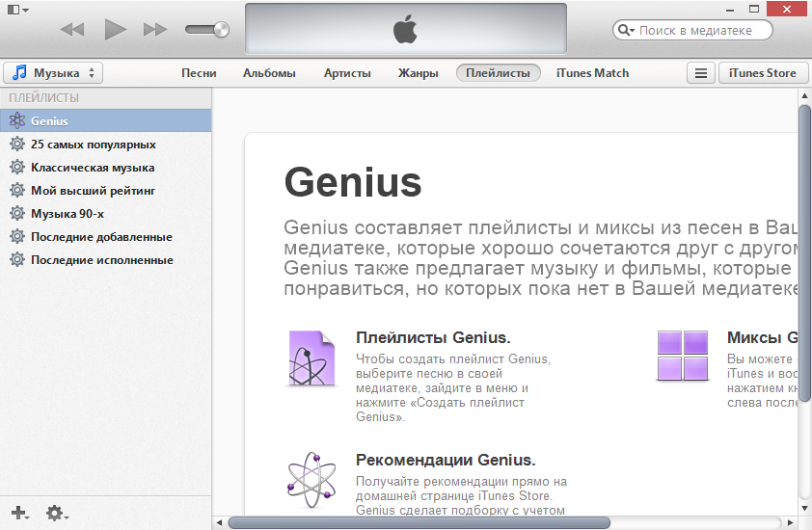The image size is (812, 530).
Task: Click the vertical scrollbar down arrow
Action: coord(804,508)
